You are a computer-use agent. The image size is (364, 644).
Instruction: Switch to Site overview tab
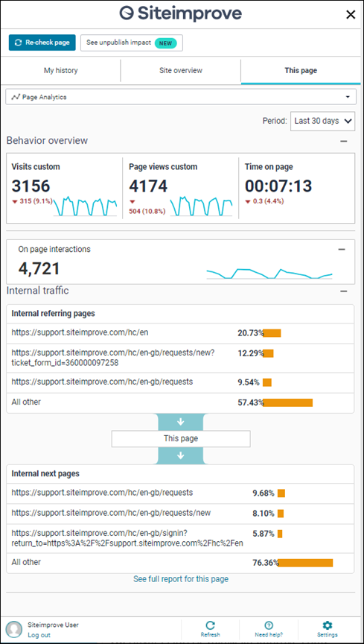click(181, 71)
